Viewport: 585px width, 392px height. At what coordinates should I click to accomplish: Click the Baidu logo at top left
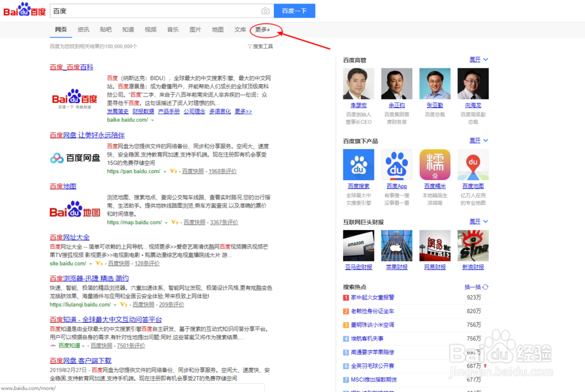pyautogui.click(x=25, y=10)
